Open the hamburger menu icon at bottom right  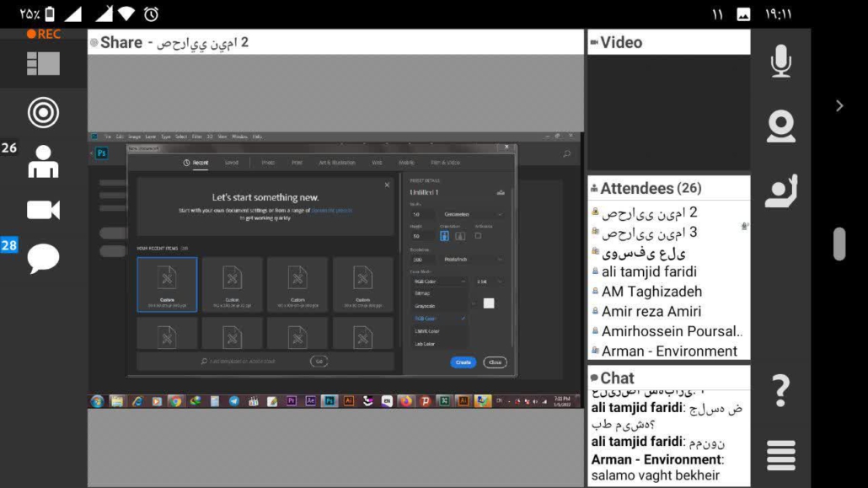click(x=780, y=455)
